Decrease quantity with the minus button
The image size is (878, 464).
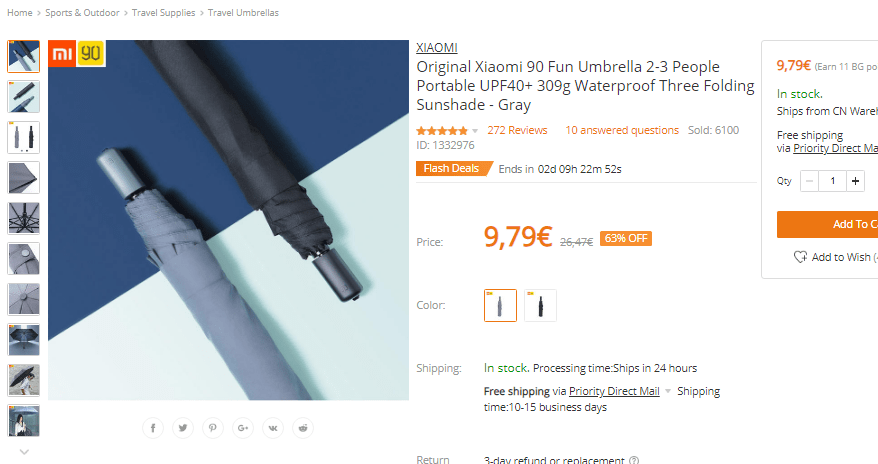(809, 181)
